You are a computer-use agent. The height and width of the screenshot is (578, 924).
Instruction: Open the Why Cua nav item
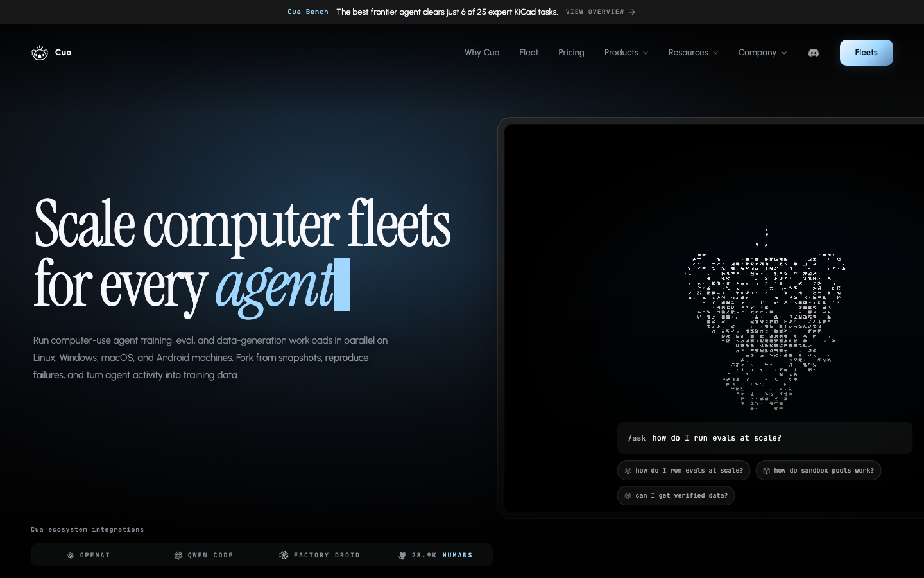482,53
